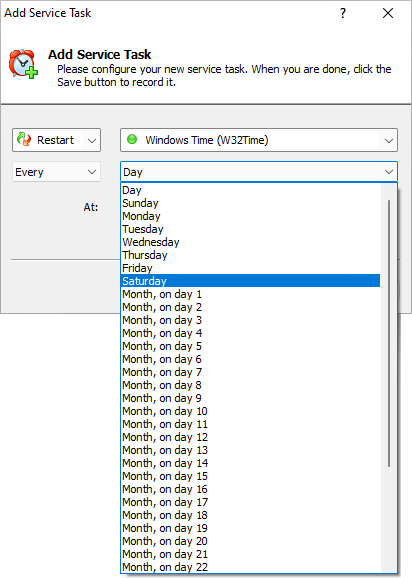Select Month, on day 10
The image size is (412, 578).
(251, 411)
